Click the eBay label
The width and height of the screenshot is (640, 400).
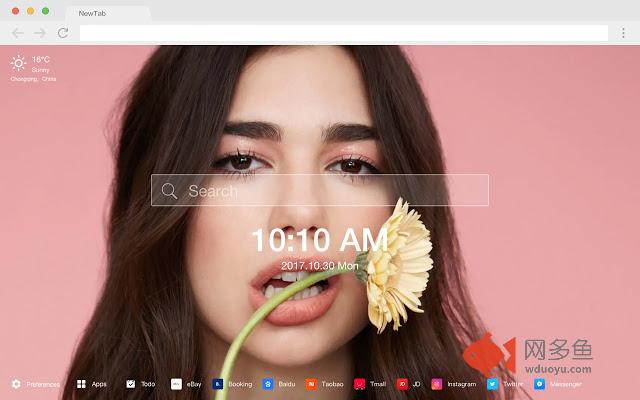194,384
